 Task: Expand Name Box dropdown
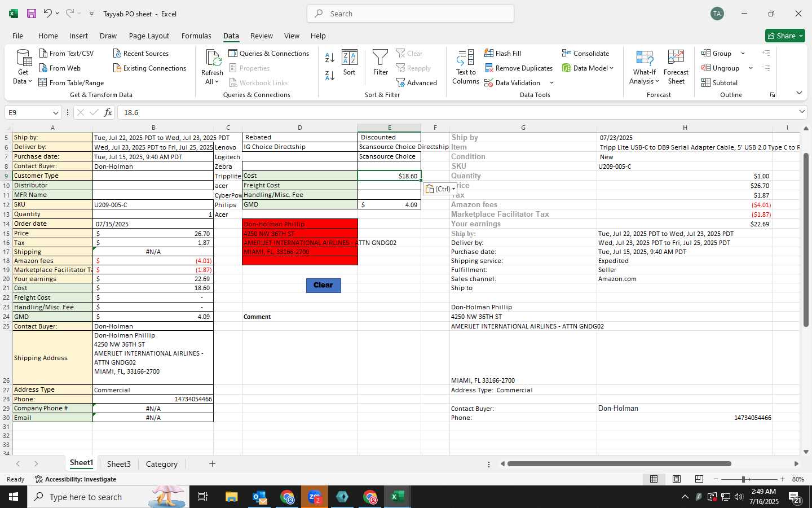click(x=55, y=113)
